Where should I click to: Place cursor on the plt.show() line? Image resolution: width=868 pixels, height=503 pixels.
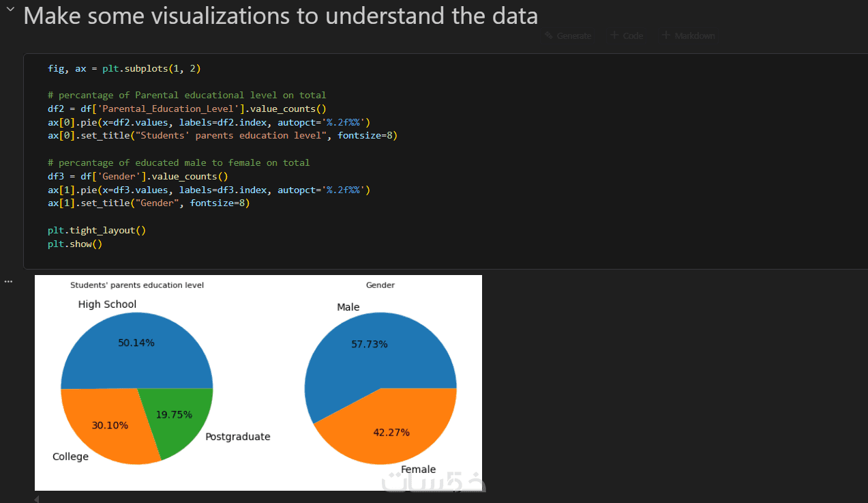coord(75,244)
